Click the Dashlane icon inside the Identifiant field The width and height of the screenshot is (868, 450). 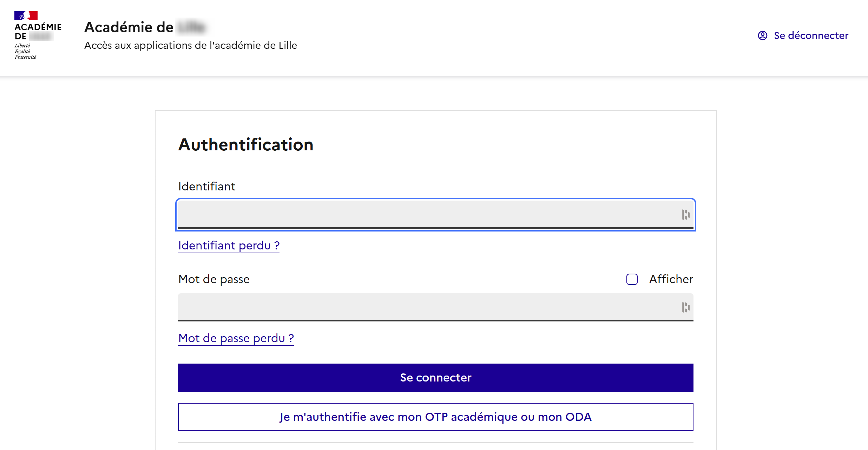click(x=685, y=215)
